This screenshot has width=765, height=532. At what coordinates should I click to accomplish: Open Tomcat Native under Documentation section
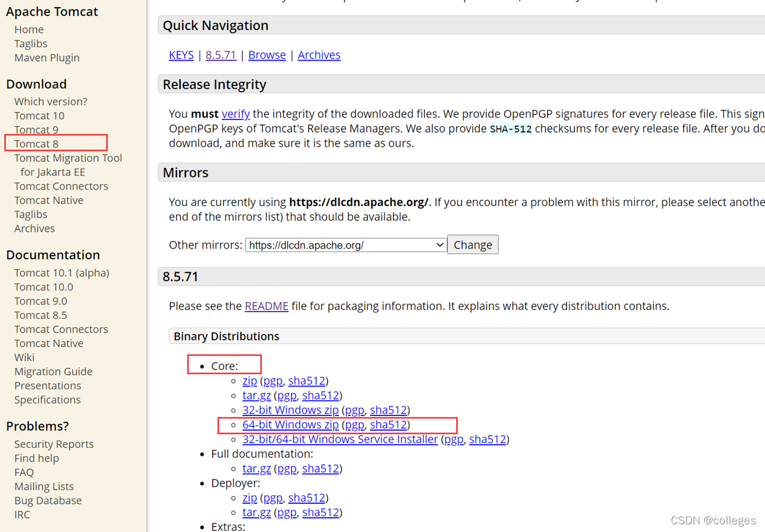point(49,343)
